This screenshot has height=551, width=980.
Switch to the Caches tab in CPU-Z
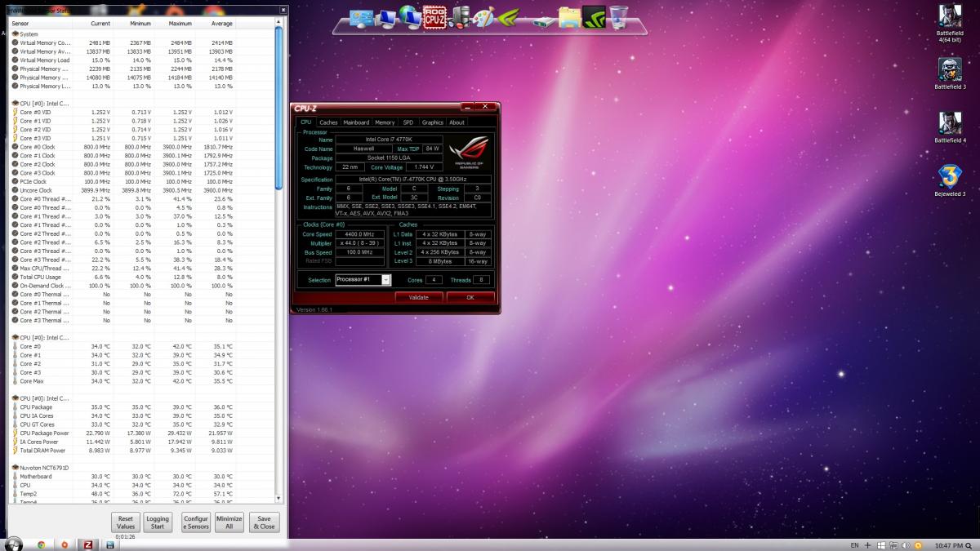pyautogui.click(x=328, y=122)
